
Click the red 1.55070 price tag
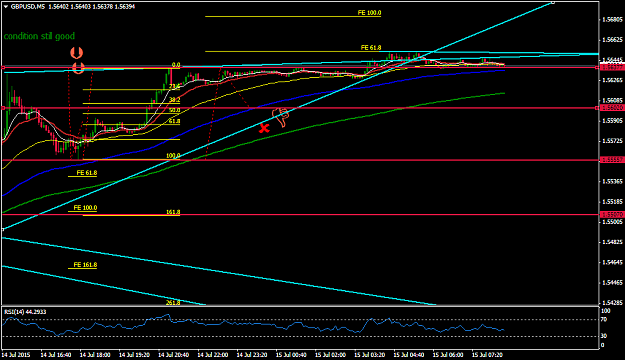(612, 214)
